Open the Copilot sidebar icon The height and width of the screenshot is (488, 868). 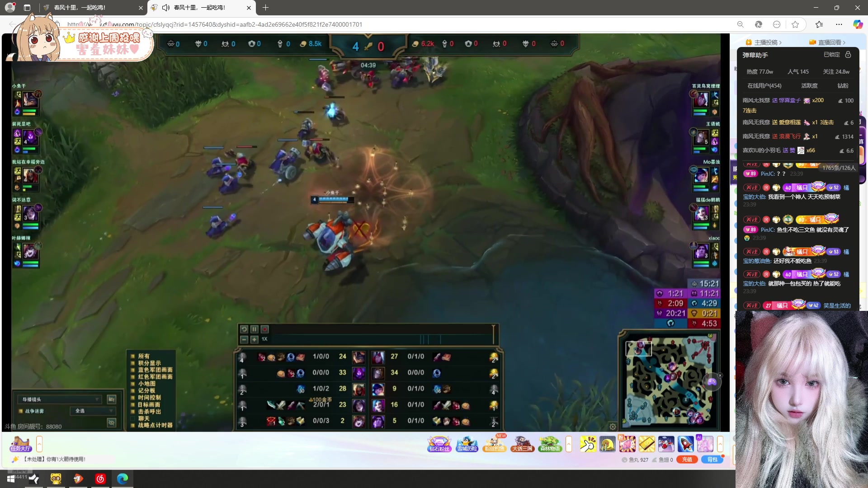pyautogui.click(x=858, y=24)
